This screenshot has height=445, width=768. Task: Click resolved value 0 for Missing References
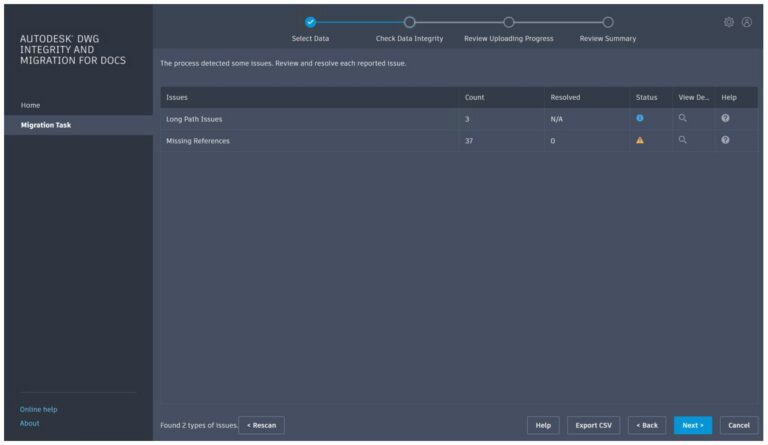(552, 141)
